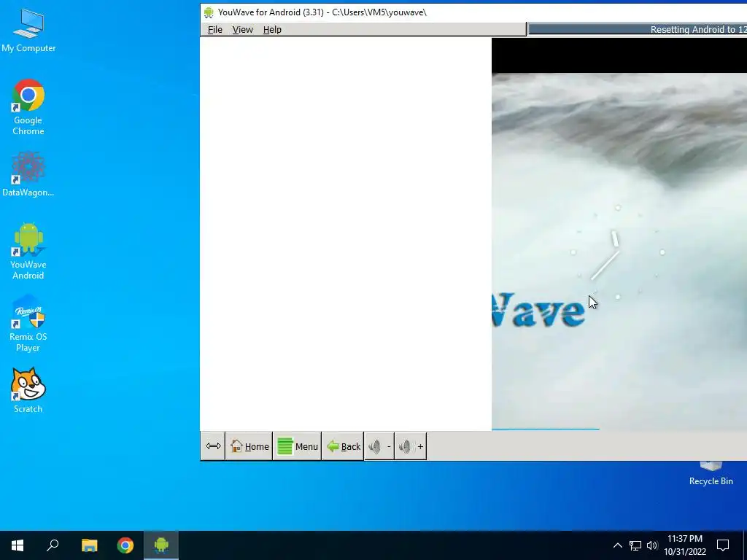The width and height of the screenshot is (747, 560).
Task: Tap the Back button in YouWave toolbar
Action: (343, 446)
